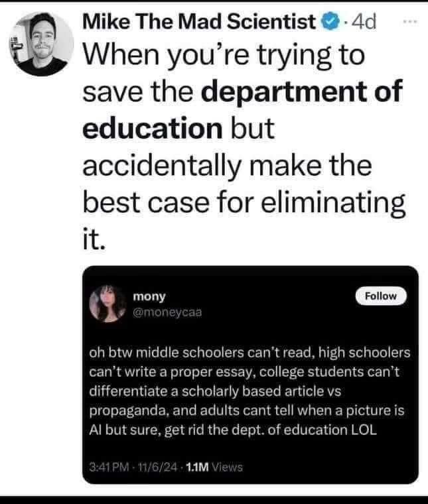Viewport: 428px width, 504px height.
Task: Click mony's profile avatar
Action: coord(108,302)
